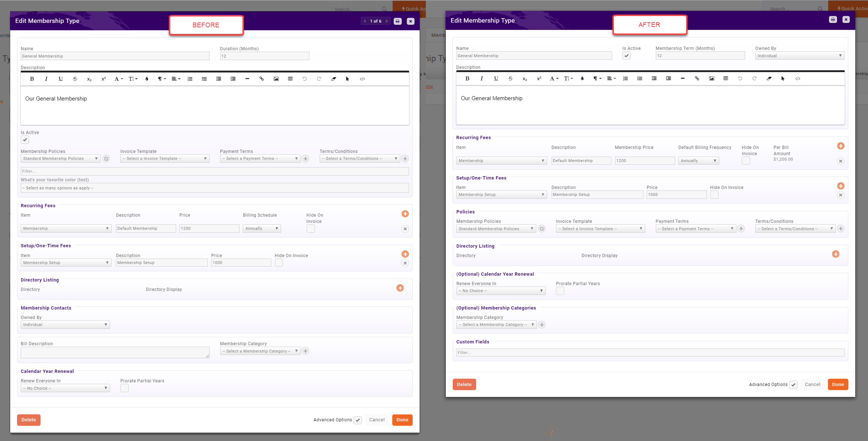The height and width of the screenshot is (441, 868).
Task: Check Hide On Invoice for setup fee AFTER
Action: (714, 195)
